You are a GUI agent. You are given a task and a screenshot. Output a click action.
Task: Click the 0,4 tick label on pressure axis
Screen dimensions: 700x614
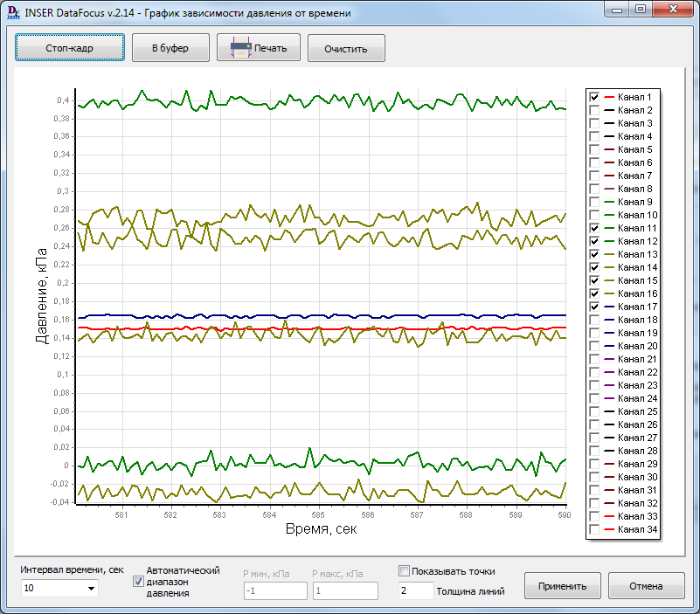click(x=64, y=100)
